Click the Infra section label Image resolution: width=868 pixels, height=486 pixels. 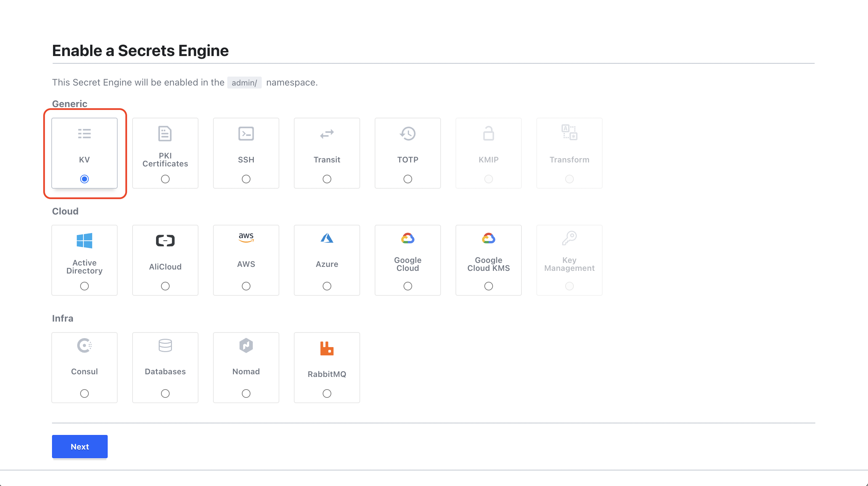click(63, 318)
